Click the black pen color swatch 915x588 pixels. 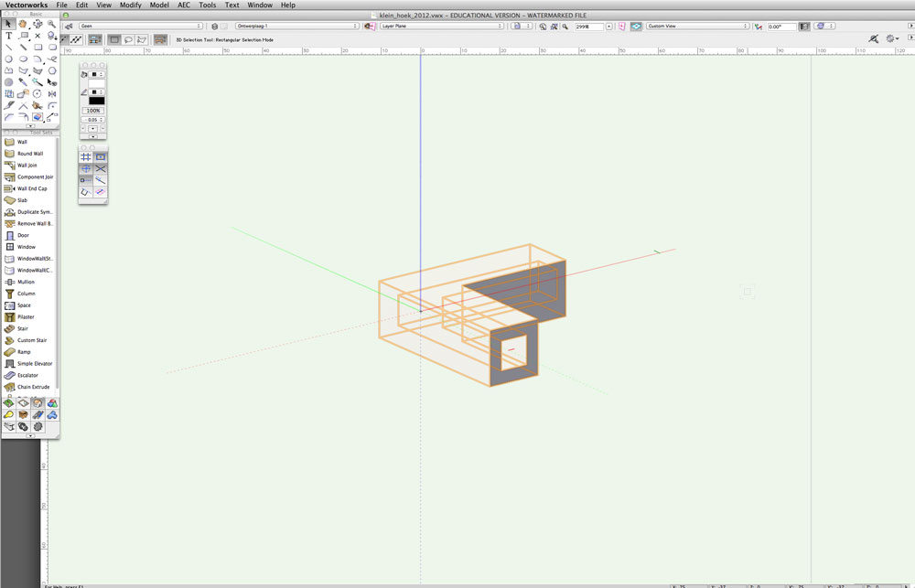(x=96, y=101)
